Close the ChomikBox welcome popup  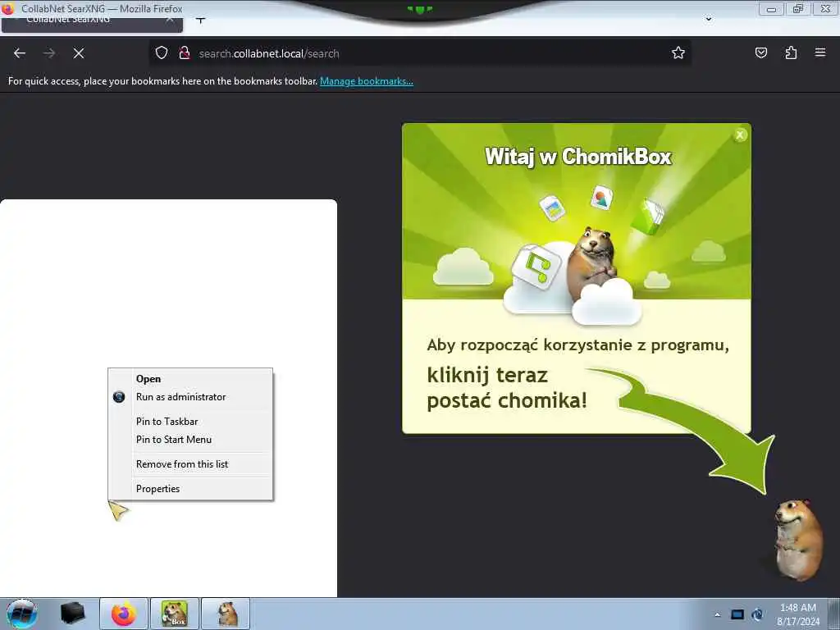(x=740, y=135)
